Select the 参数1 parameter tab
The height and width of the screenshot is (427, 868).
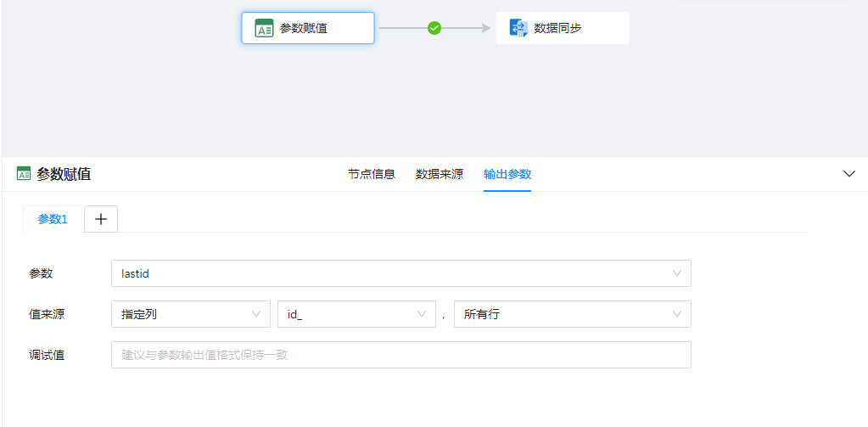click(53, 219)
